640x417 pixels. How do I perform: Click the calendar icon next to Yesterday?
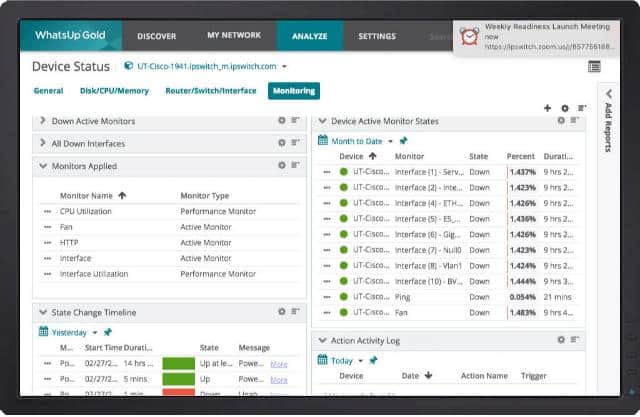click(x=43, y=332)
